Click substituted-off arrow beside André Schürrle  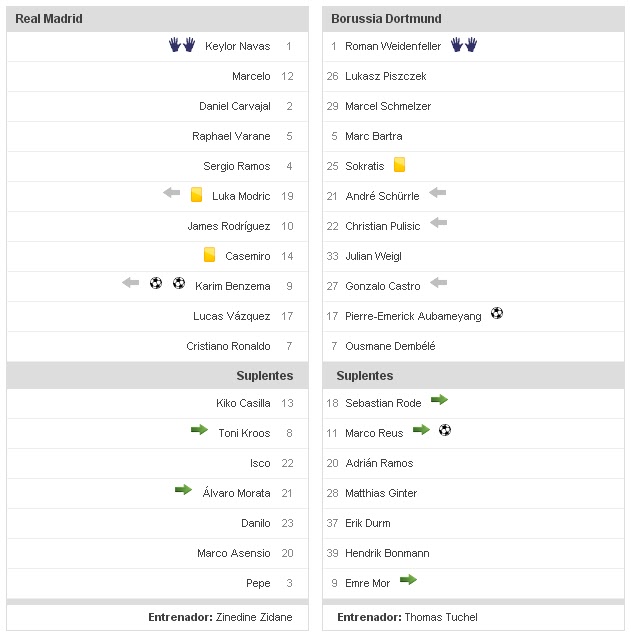[x=437, y=194]
